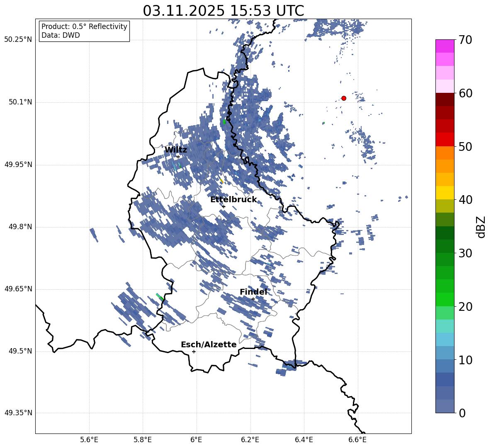491x448 pixels.
Task: Click the Findel location label
Action: 253,292
